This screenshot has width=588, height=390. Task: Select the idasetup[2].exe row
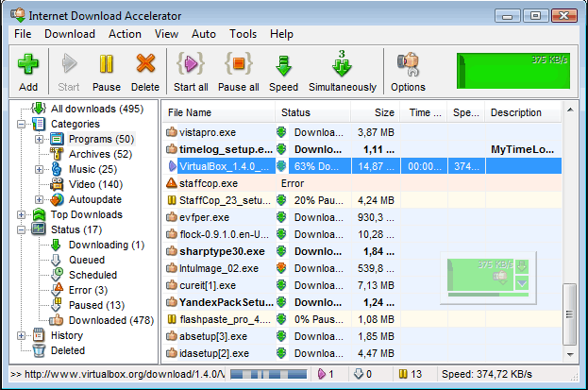coord(362,353)
